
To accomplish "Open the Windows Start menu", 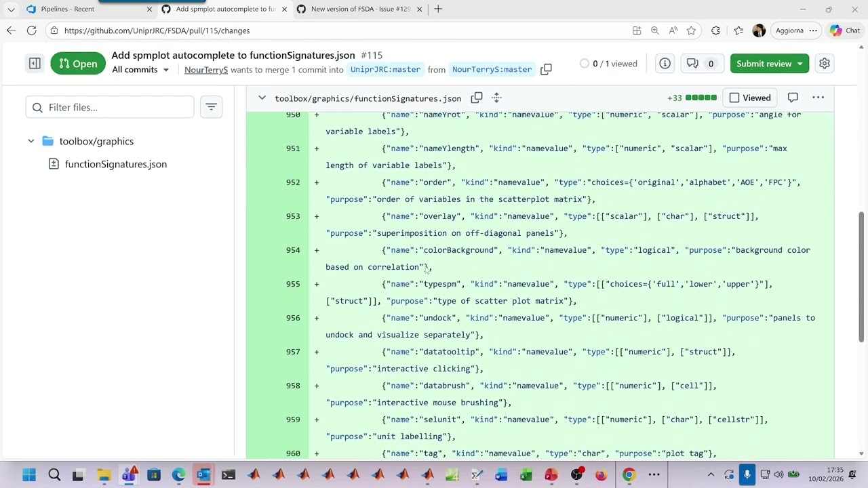I will coord(29,475).
